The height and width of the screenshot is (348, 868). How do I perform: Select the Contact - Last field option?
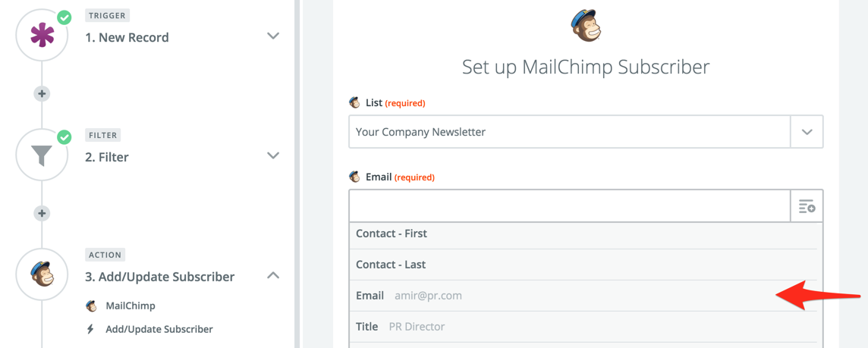[391, 265]
